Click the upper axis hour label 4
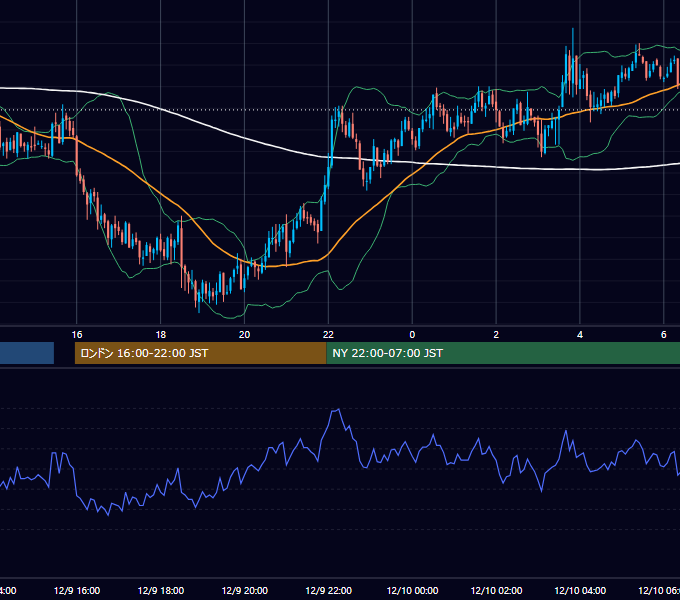 [580, 335]
